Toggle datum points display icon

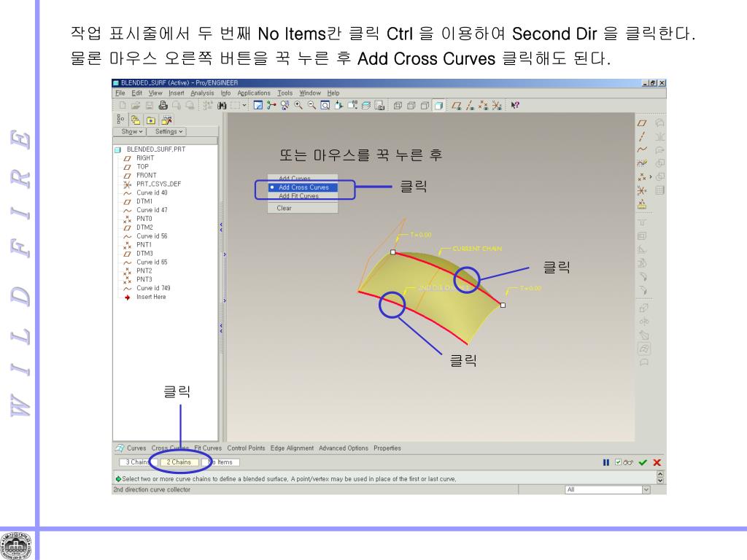(x=483, y=105)
